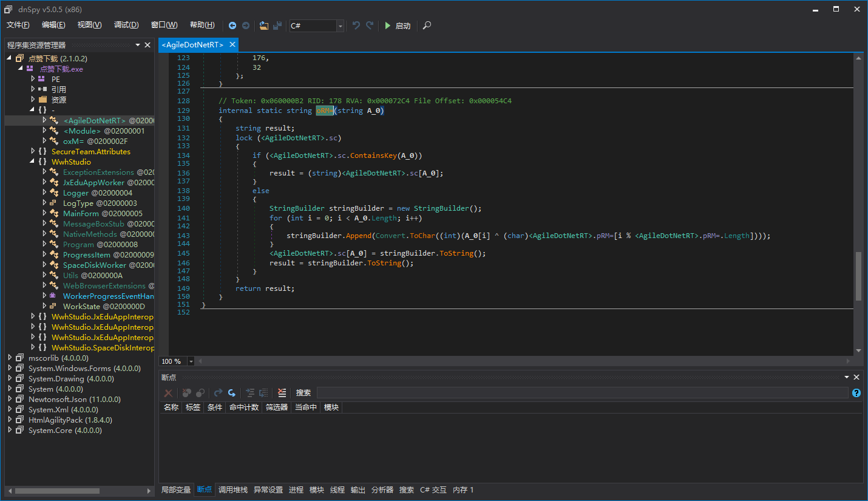This screenshot has height=501, width=868.
Task: Click the 启动 button to run
Action: [402, 26]
